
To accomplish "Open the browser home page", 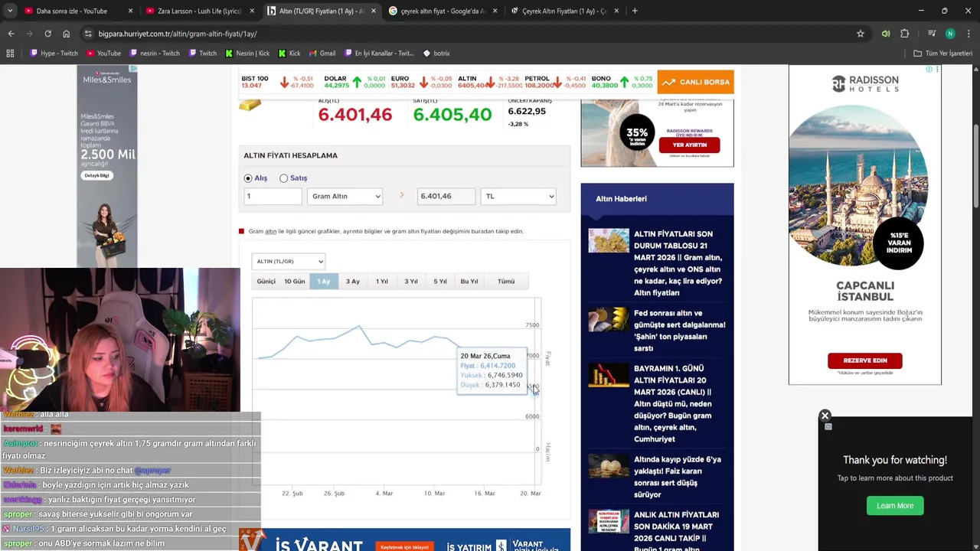I will [x=66, y=34].
